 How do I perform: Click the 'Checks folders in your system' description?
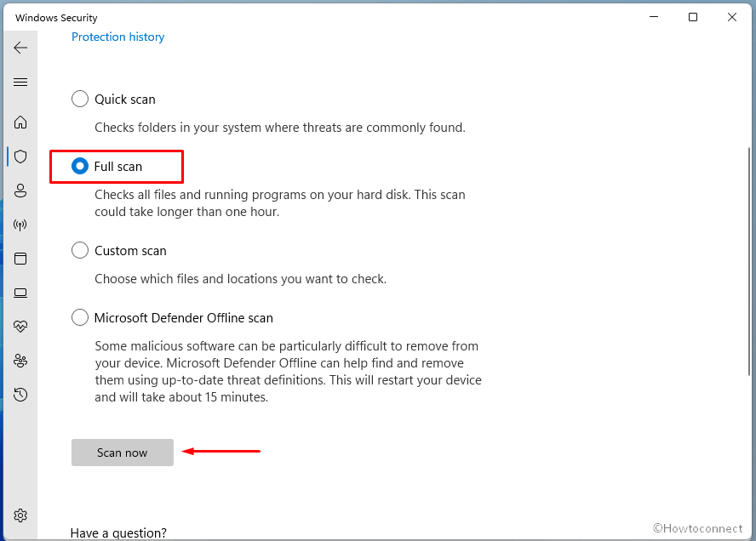tap(280, 128)
